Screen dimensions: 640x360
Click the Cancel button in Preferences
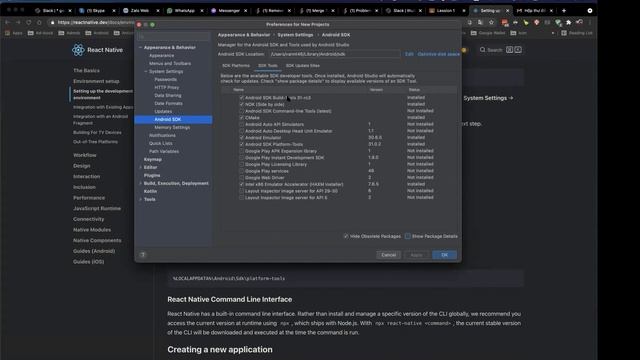pyautogui.click(x=389, y=255)
